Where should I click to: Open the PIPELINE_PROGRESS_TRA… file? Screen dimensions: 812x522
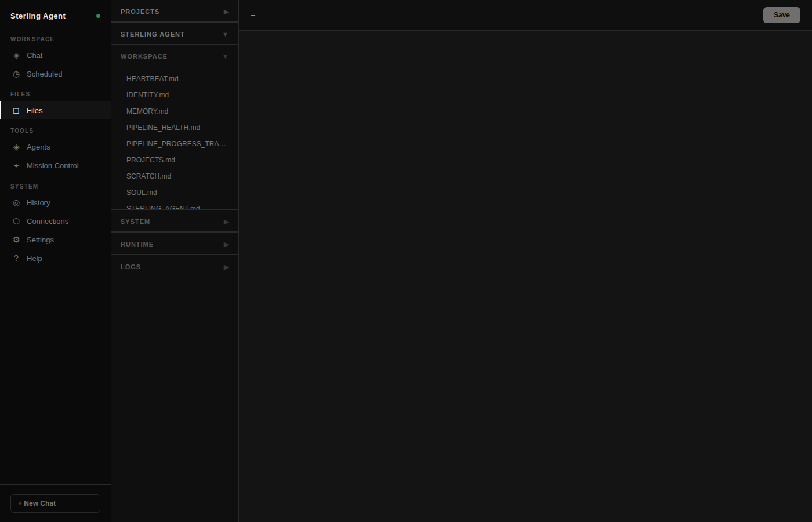click(175, 144)
